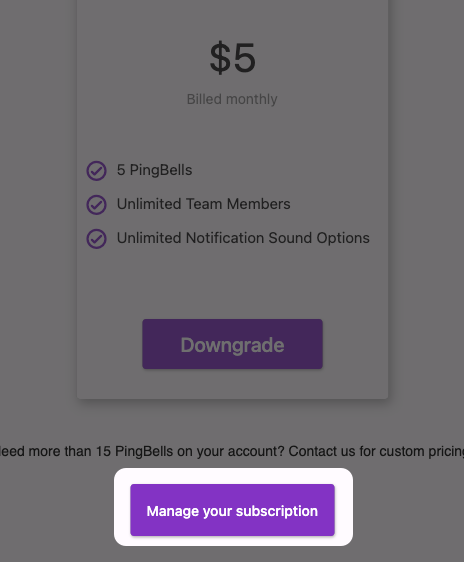Click the dimmed background right of the plan card

coord(426,215)
